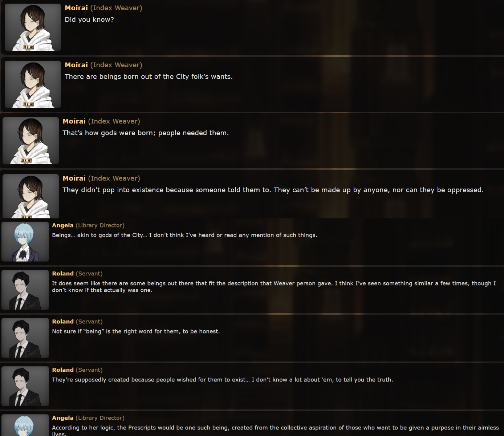The height and width of the screenshot is (436, 504).
Task: Select Roland's portrait next to "It does seem like" line
Action: pyautogui.click(x=25, y=290)
